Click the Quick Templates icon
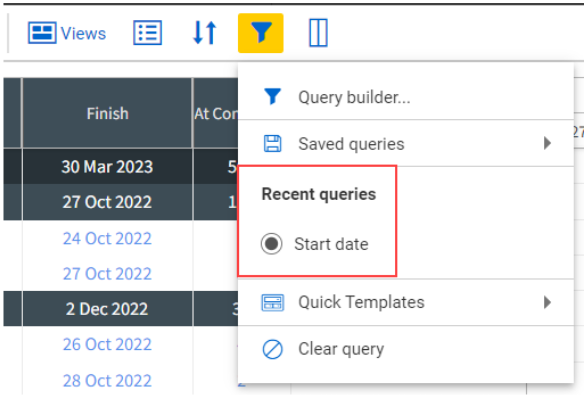The width and height of the screenshot is (587, 396). point(273,302)
